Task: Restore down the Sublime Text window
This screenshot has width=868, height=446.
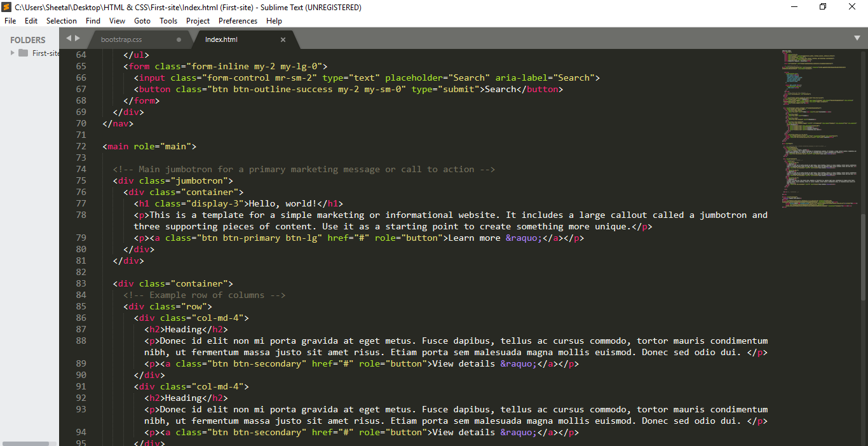Action: (x=823, y=7)
